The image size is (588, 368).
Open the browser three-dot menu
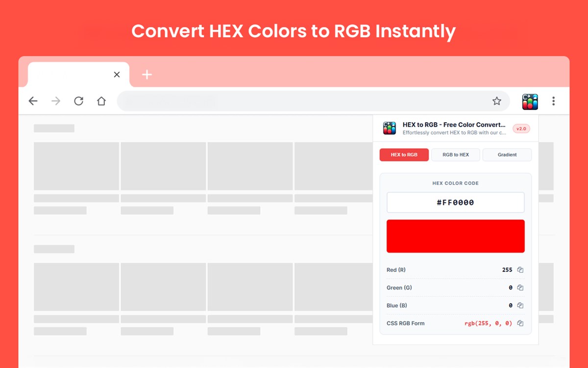point(553,101)
